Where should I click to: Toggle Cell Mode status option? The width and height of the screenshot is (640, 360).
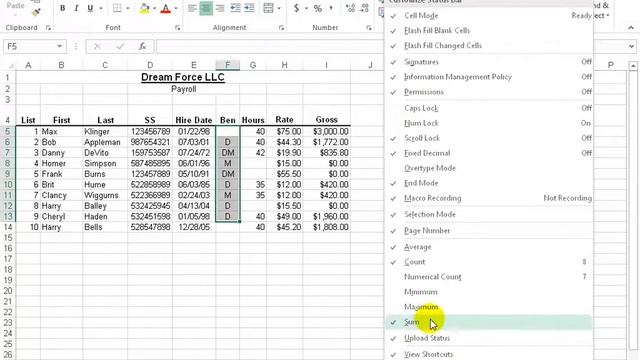click(489, 16)
